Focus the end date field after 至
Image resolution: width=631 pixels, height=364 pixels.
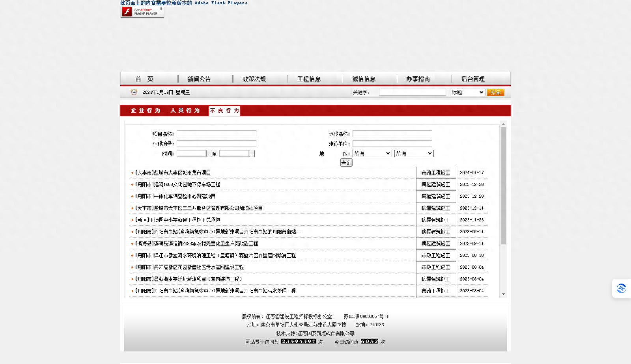click(234, 154)
